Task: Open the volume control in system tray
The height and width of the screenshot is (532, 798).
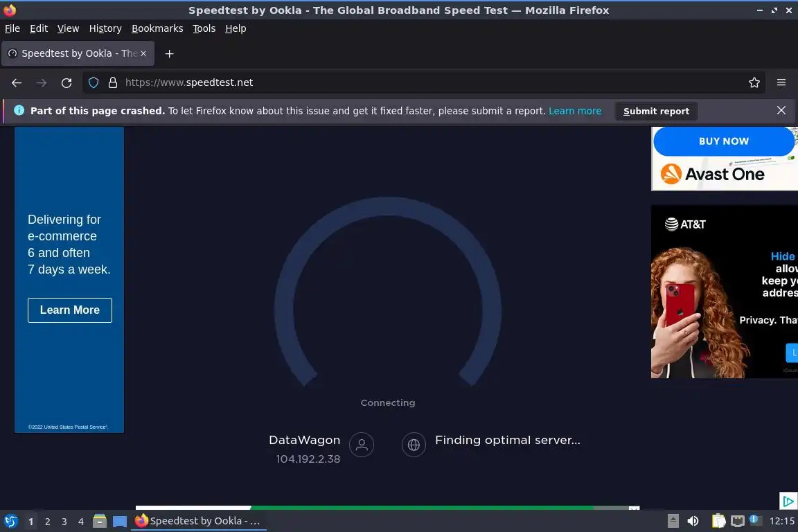Action: click(x=693, y=521)
